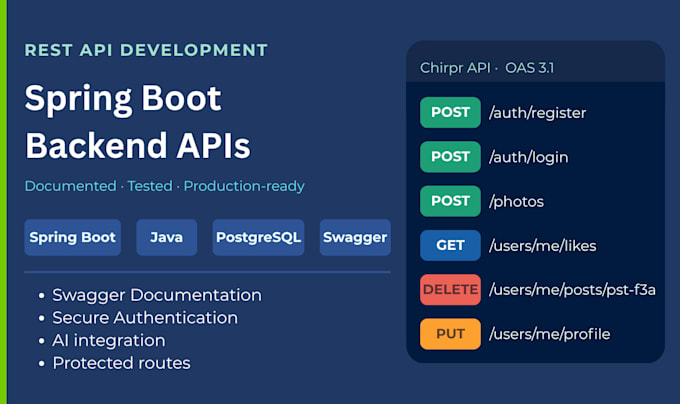This screenshot has width=680, height=404.
Task: Click the Java tag
Action: click(x=167, y=237)
